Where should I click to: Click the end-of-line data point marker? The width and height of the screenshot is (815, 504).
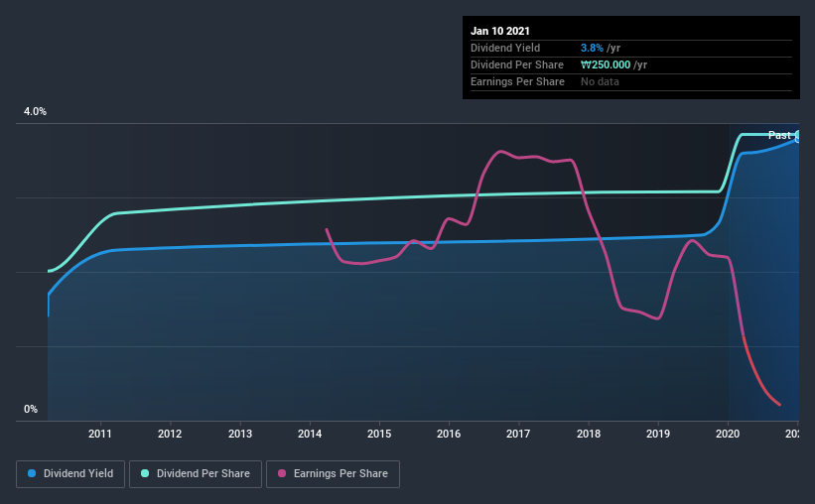[797, 136]
